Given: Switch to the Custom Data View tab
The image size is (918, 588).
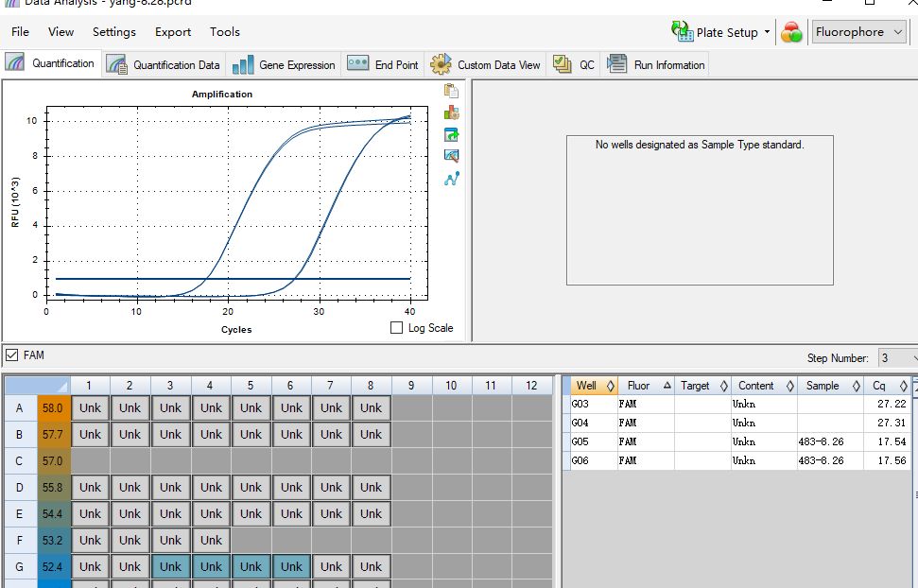Looking at the screenshot, I should 485,64.
